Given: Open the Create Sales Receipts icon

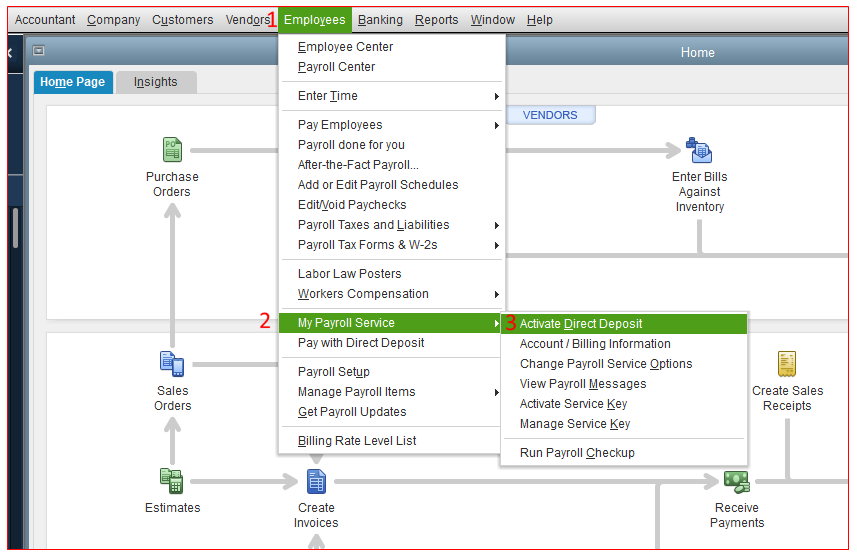Looking at the screenshot, I should 786,364.
